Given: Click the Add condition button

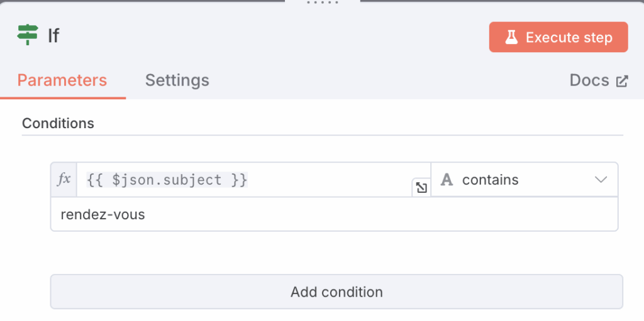Looking at the screenshot, I should [336, 292].
